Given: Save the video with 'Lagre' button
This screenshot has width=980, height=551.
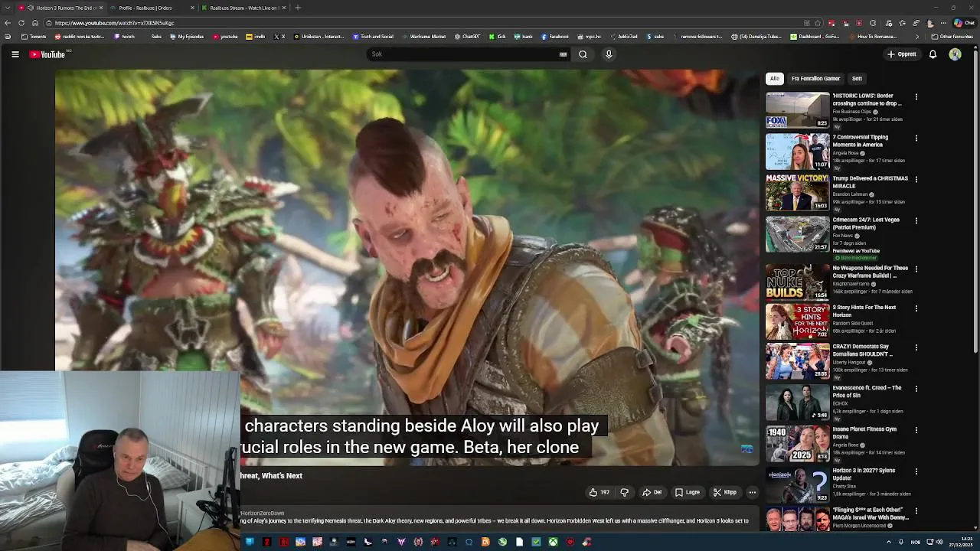Looking at the screenshot, I should pyautogui.click(x=687, y=492).
